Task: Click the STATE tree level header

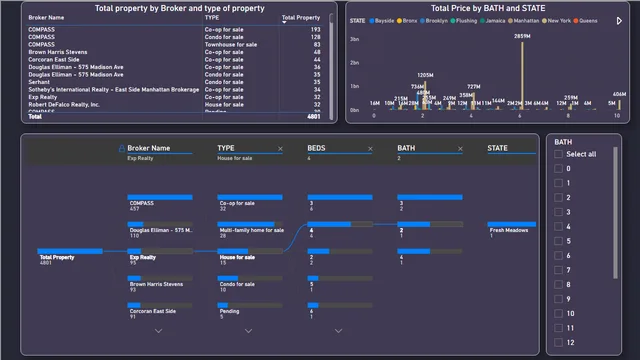Action: click(x=497, y=148)
